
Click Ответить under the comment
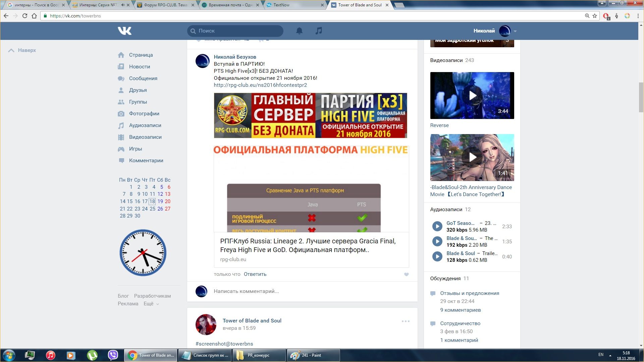(255, 274)
